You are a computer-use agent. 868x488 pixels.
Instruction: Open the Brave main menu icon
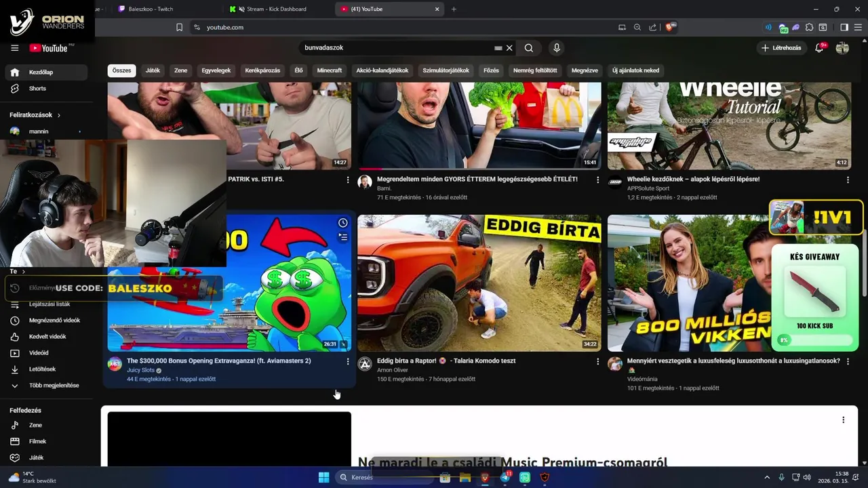tap(857, 27)
